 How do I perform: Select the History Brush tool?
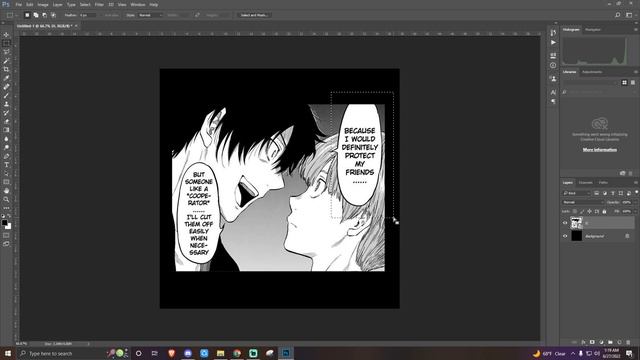(x=6, y=113)
